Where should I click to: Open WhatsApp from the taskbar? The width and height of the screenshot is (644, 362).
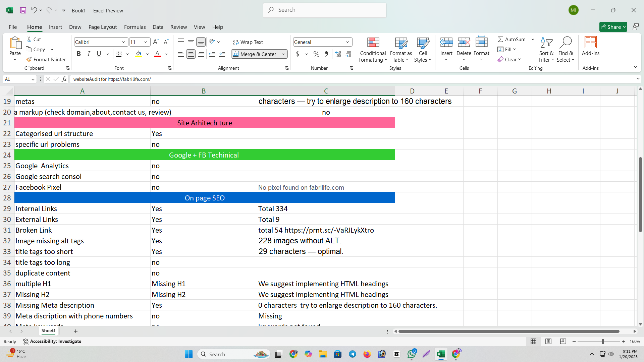point(412,354)
